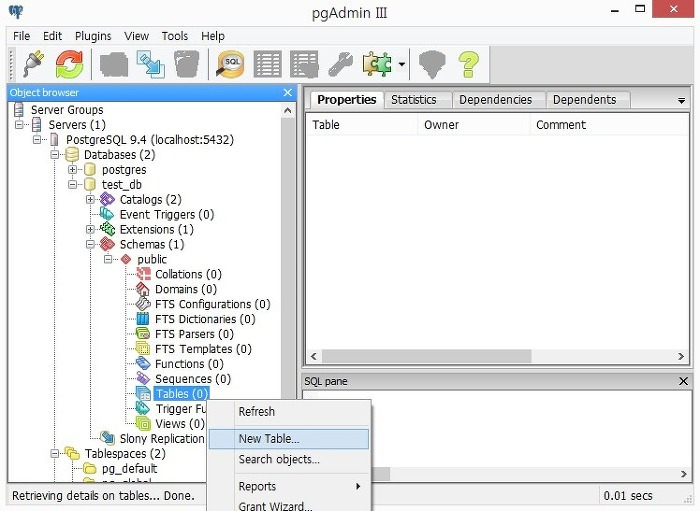Expand the postgres database node

pyautogui.click(x=72, y=170)
